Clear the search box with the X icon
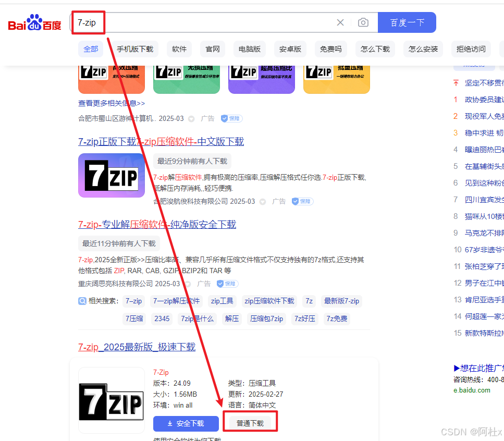This screenshot has width=504, height=441. [340, 22]
